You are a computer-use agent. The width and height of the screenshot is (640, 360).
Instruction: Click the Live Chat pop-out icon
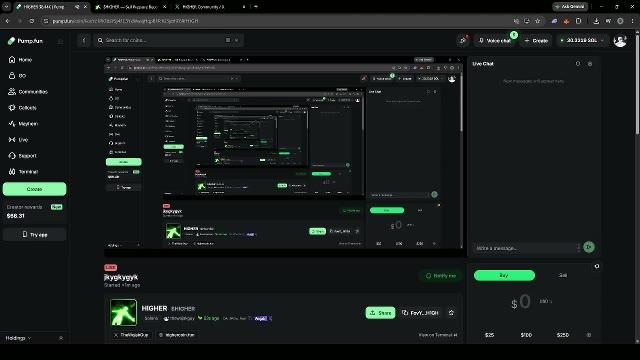[x=578, y=64]
